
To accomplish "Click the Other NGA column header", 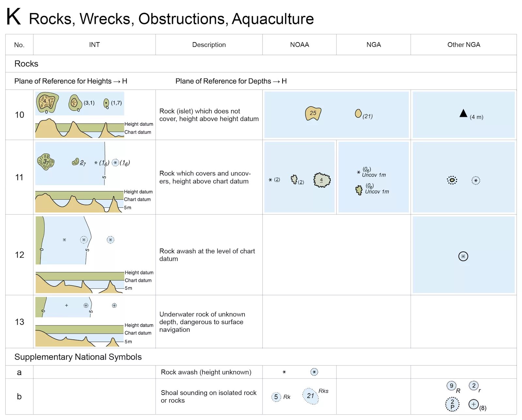I will tap(464, 45).
